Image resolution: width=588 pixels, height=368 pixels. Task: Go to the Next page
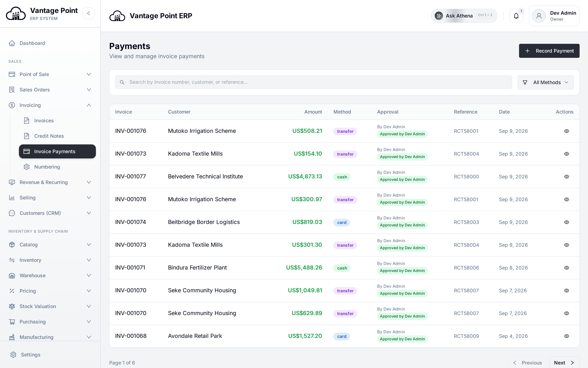tap(564, 363)
